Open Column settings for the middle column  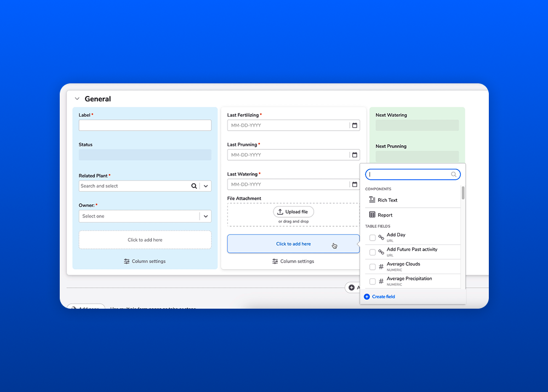pos(294,262)
